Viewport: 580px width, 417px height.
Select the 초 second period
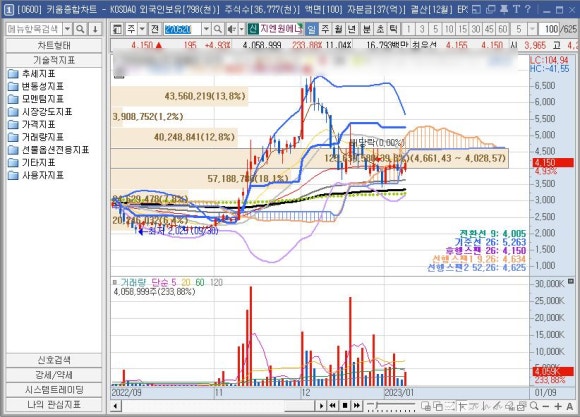click(x=380, y=29)
